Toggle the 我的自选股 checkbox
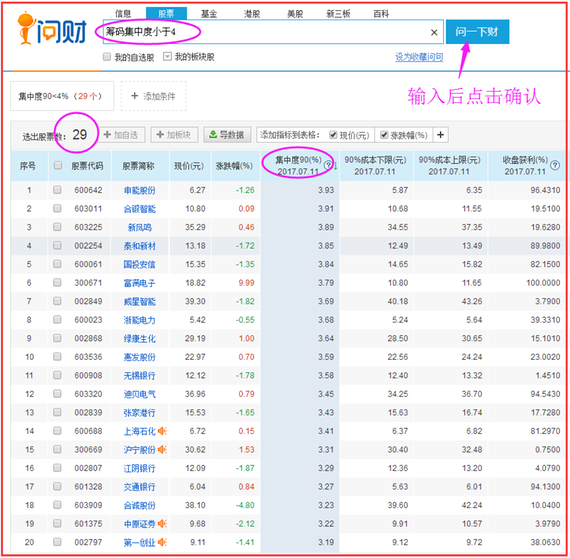The width and height of the screenshot is (570, 558). click(x=107, y=57)
